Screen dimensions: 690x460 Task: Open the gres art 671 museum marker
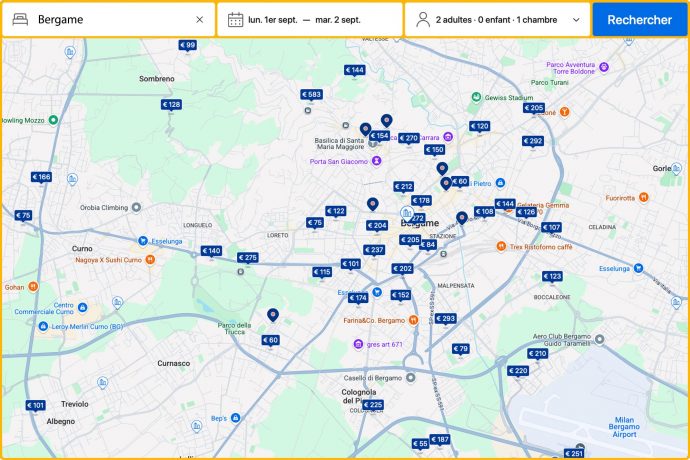point(358,345)
